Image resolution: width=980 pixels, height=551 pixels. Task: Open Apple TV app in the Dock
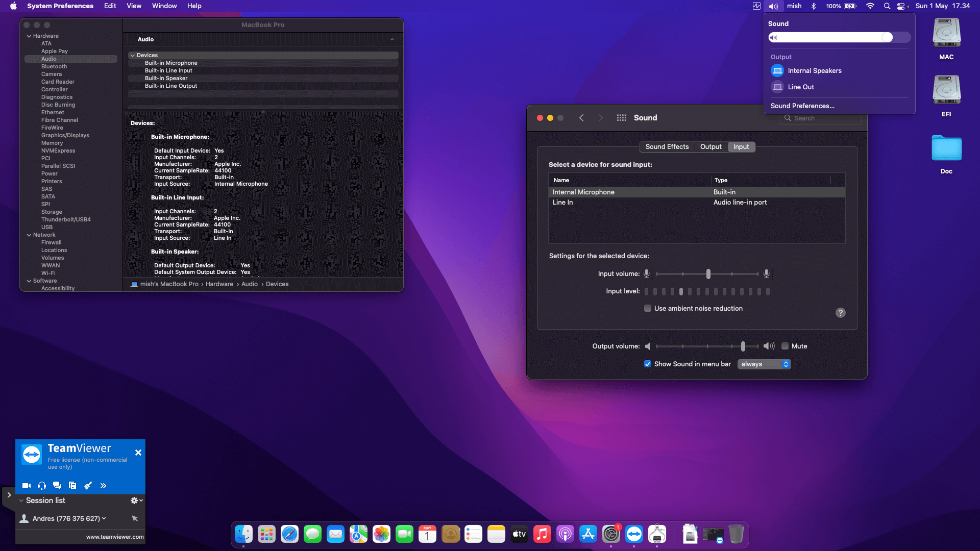519,534
